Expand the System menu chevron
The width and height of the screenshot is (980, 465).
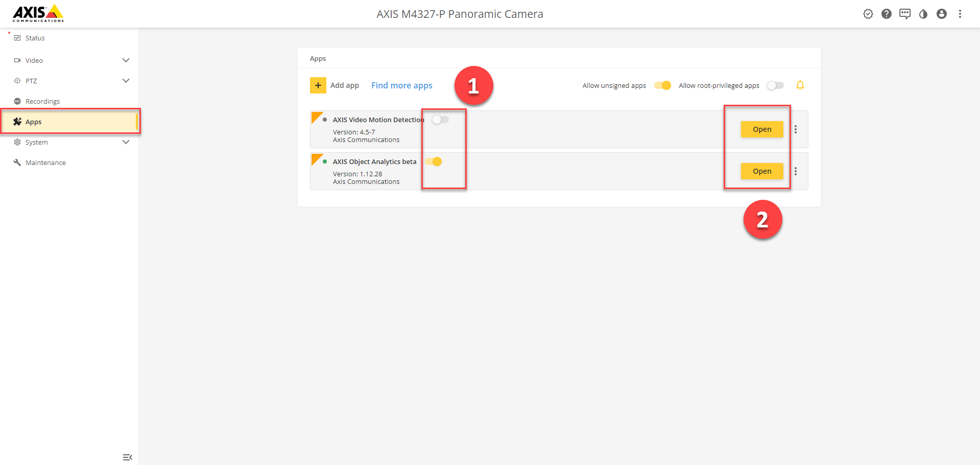(x=126, y=142)
